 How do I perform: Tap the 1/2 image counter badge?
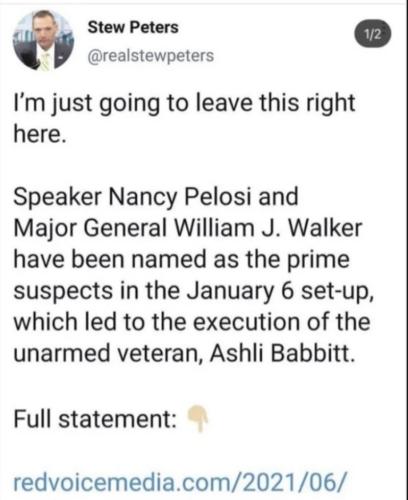click(372, 34)
